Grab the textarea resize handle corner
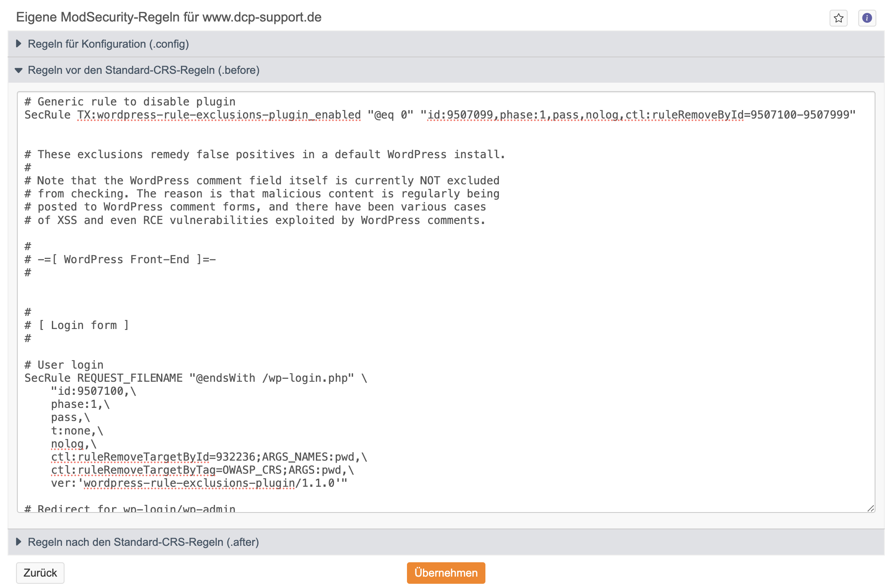The image size is (889, 588). point(870,508)
